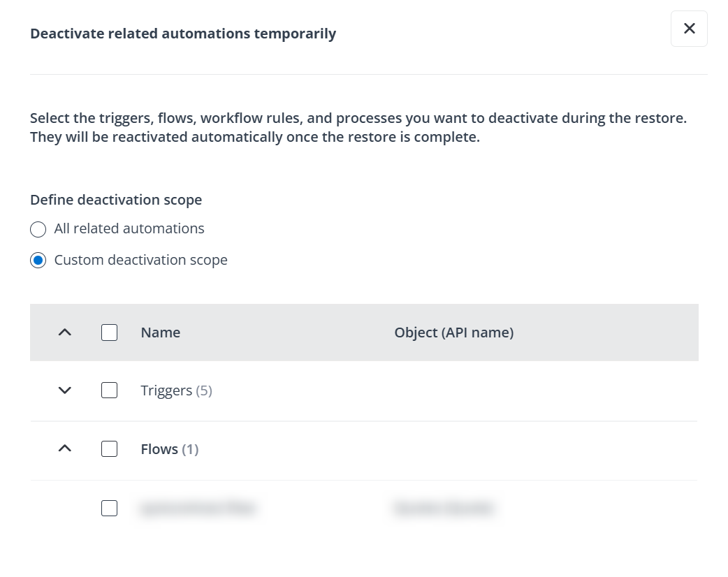Click the Object (API name) column header
728x577 pixels.
(x=453, y=333)
